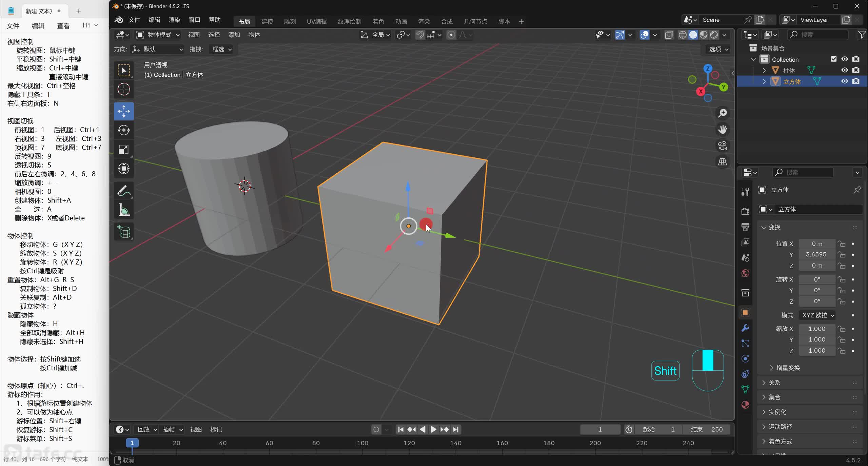Open the Modifiers wrench properties tab
This screenshot has height=466, width=868.
[x=745, y=328]
